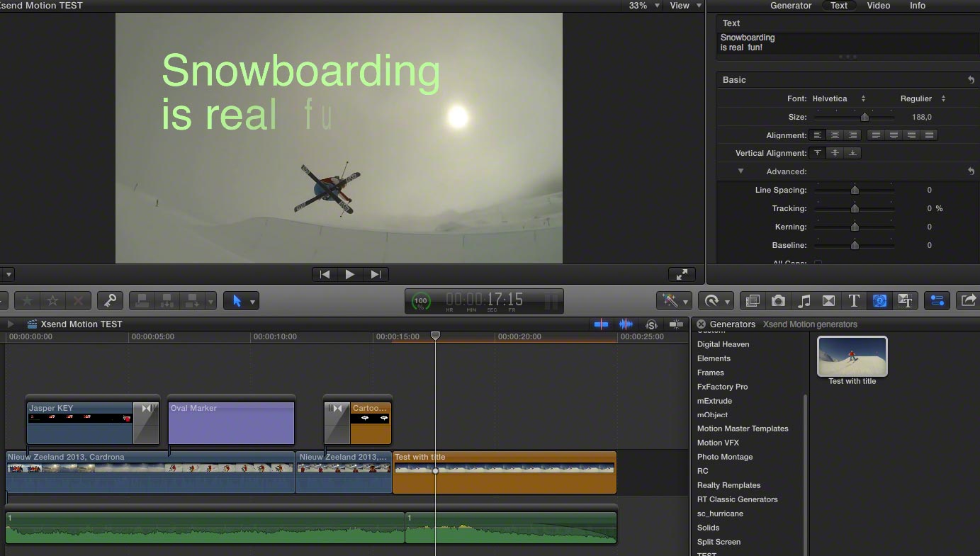Toggle timeline snapping
This screenshot has height=556, width=980.
click(676, 324)
